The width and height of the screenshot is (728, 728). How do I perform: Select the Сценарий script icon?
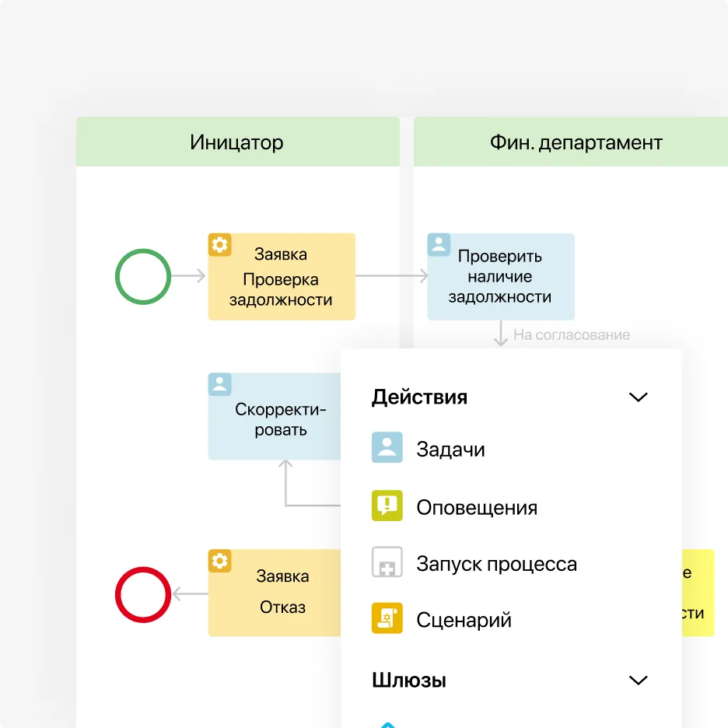387,619
